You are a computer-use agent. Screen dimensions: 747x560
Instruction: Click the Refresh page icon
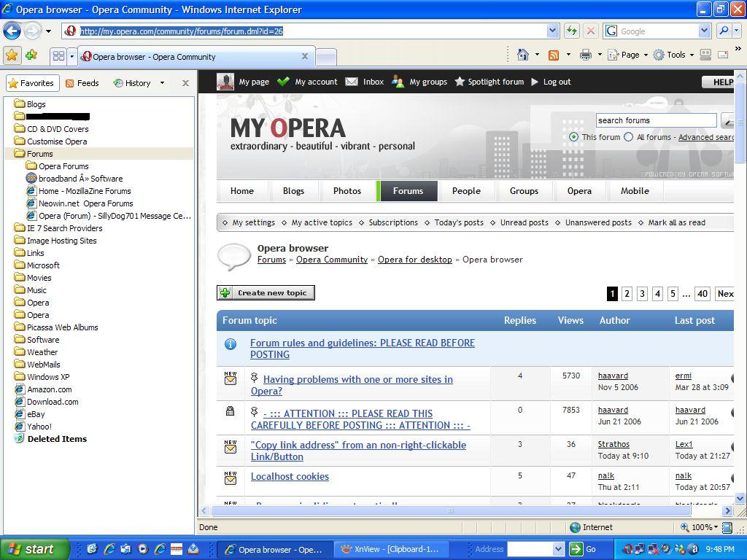571,31
